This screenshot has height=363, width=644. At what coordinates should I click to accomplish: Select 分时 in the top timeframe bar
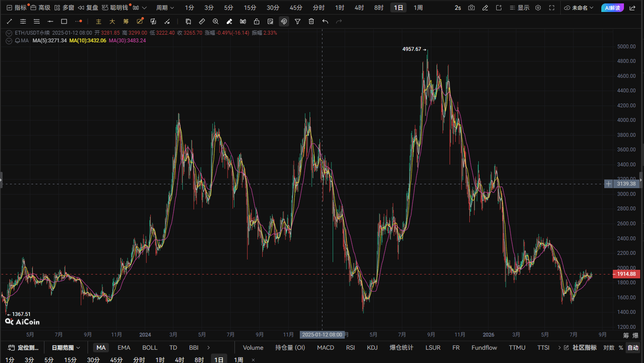[319, 8]
